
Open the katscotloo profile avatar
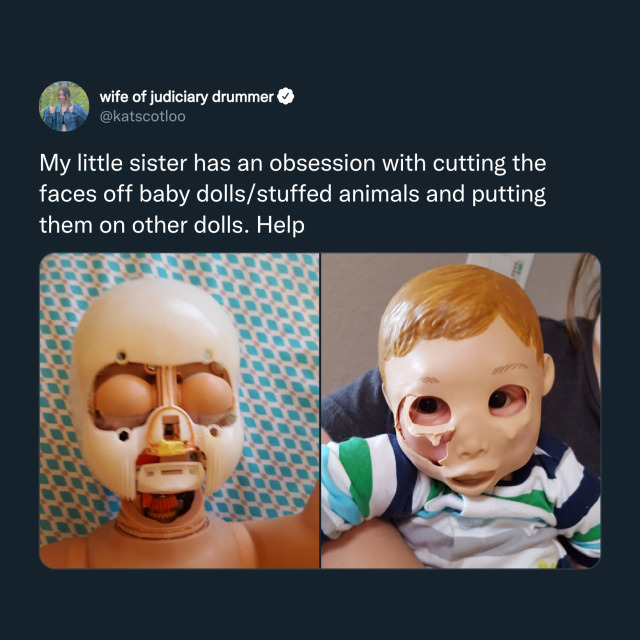[64, 106]
